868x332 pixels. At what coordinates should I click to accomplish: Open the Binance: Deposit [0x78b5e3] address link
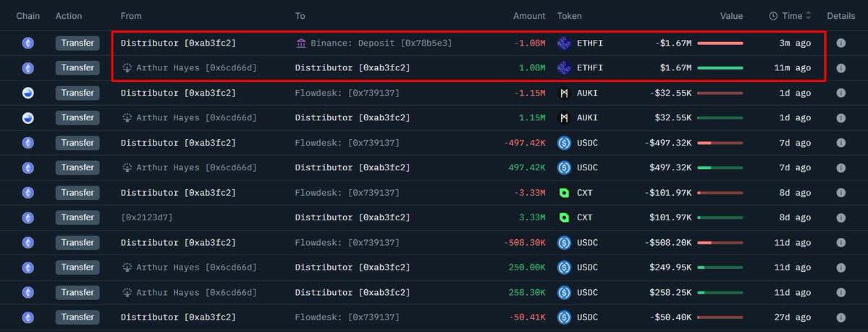pyautogui.click(x=382, y=43)
